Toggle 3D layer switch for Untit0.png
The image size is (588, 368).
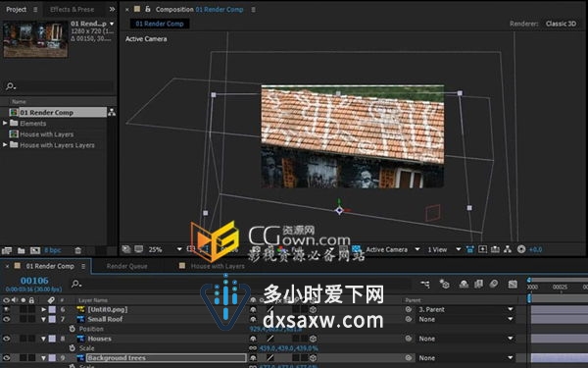click(x=313, y=309)
